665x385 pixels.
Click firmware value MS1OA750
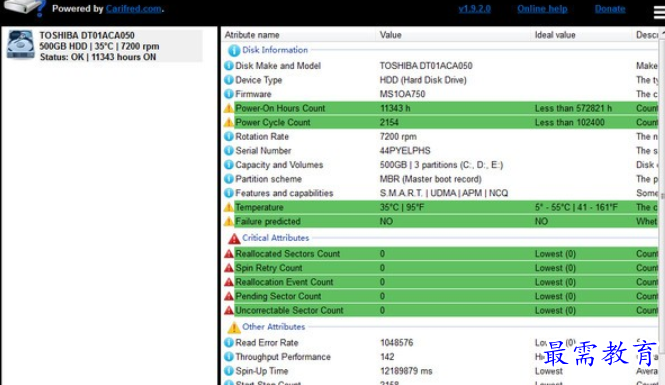click(x=402, y=94)
